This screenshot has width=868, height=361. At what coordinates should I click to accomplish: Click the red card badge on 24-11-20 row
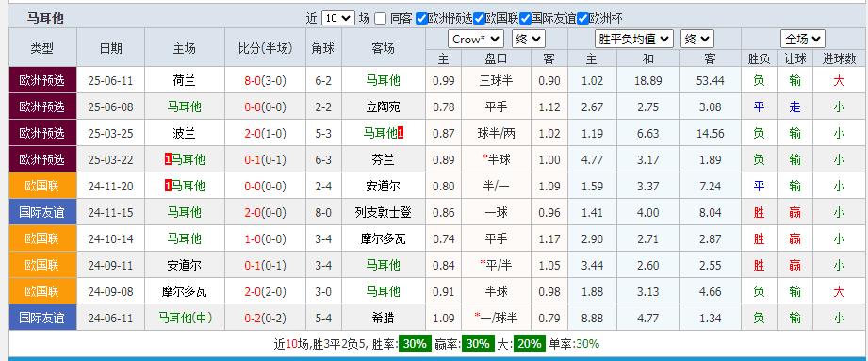168,186
